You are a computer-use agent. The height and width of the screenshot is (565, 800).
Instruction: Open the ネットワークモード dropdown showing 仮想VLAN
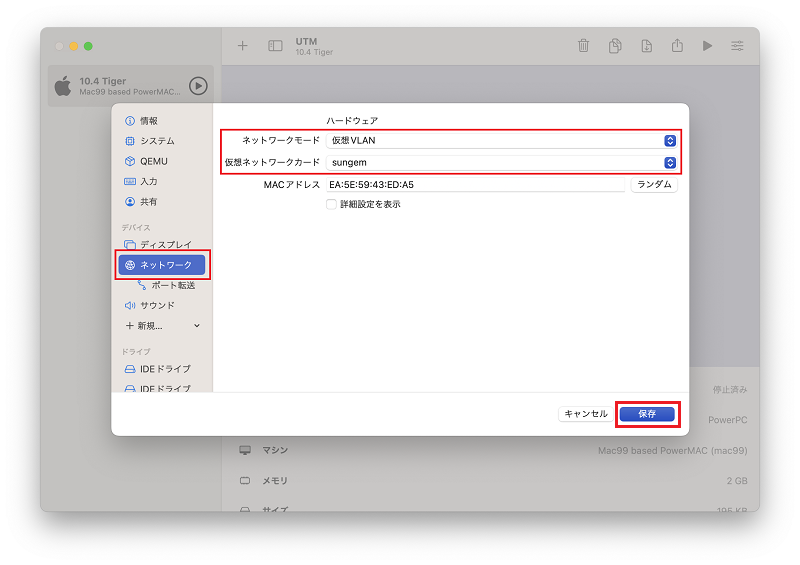(502, 140)
